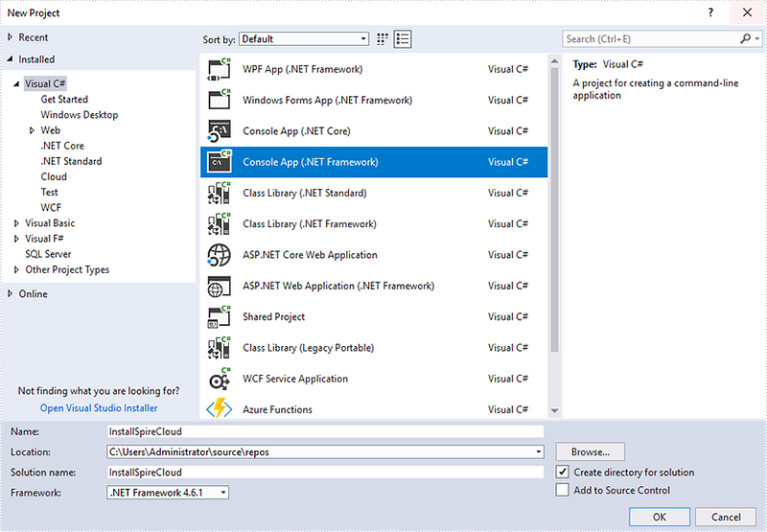Select .NET Standard category

71,161
